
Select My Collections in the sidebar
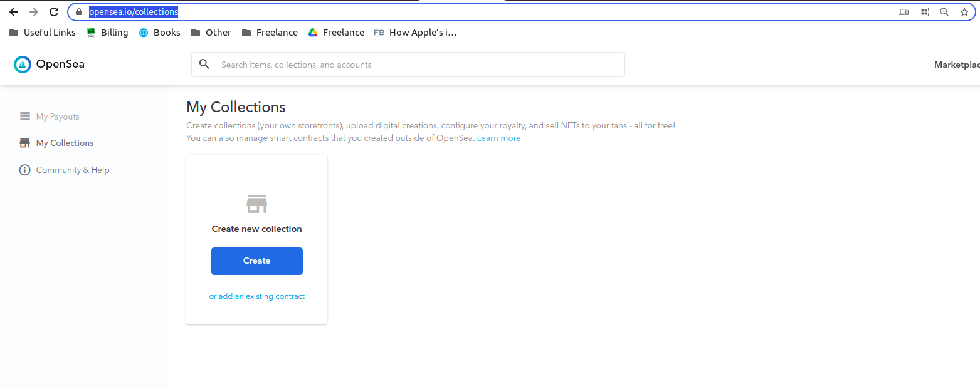pos(65,143)
